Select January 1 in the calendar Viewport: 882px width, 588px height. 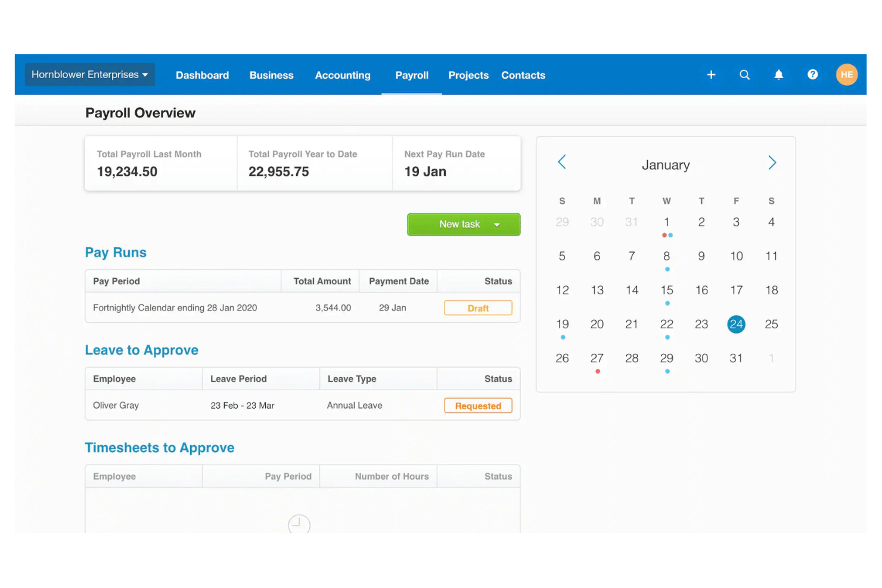click(x=667, y=222)
